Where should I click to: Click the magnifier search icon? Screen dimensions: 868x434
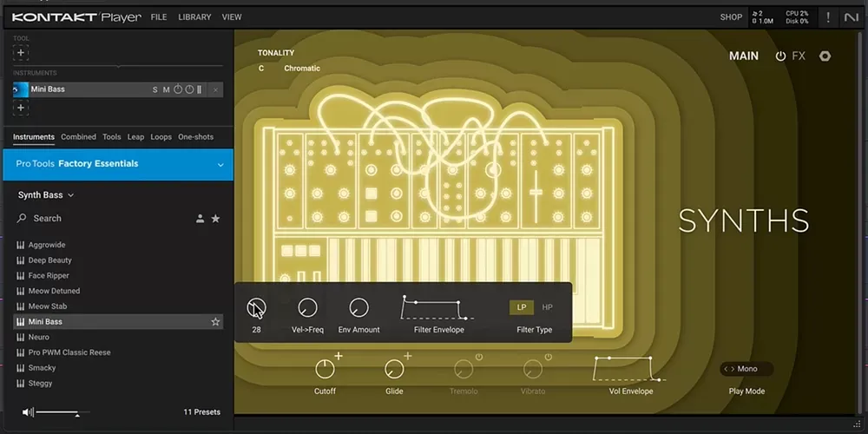coord(22,218)
